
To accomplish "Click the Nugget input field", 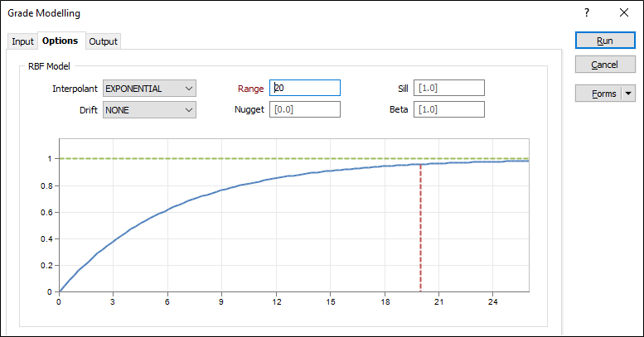I will click(x=305, y=109).
